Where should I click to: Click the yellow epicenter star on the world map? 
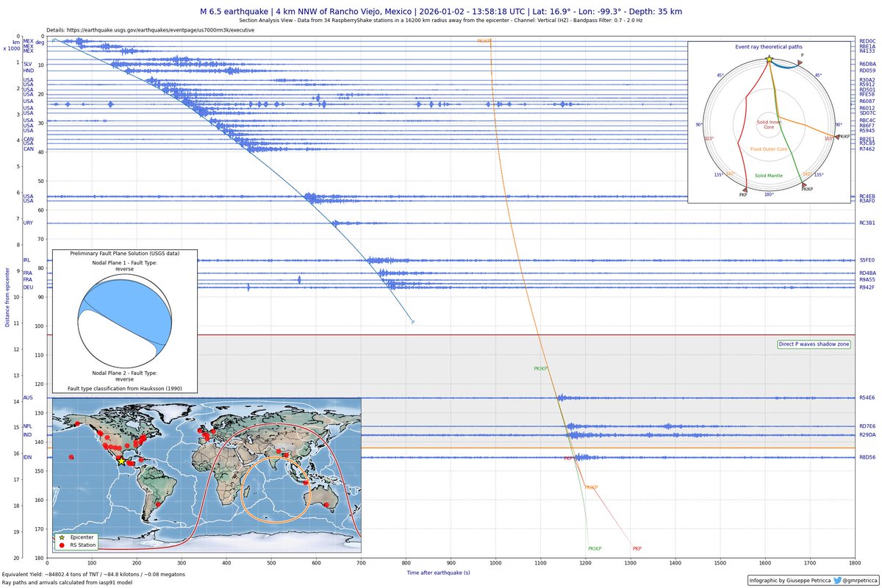(121, 461)
